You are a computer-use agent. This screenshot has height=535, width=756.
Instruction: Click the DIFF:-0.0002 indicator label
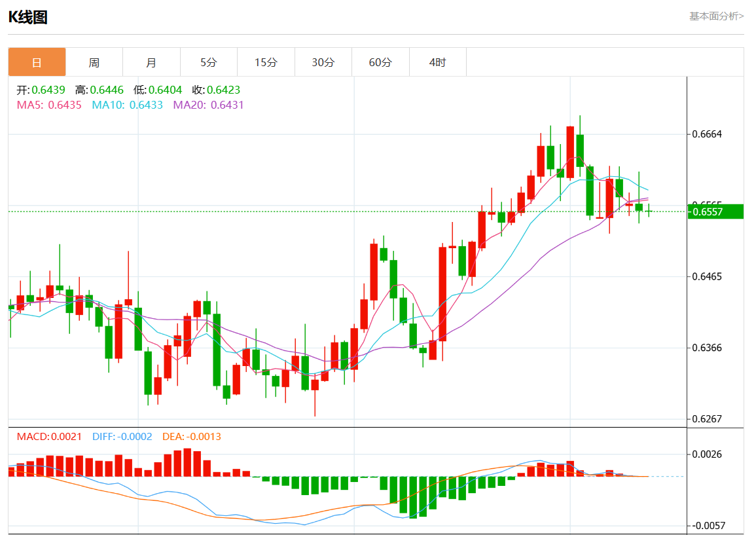(x=122, y=437)
